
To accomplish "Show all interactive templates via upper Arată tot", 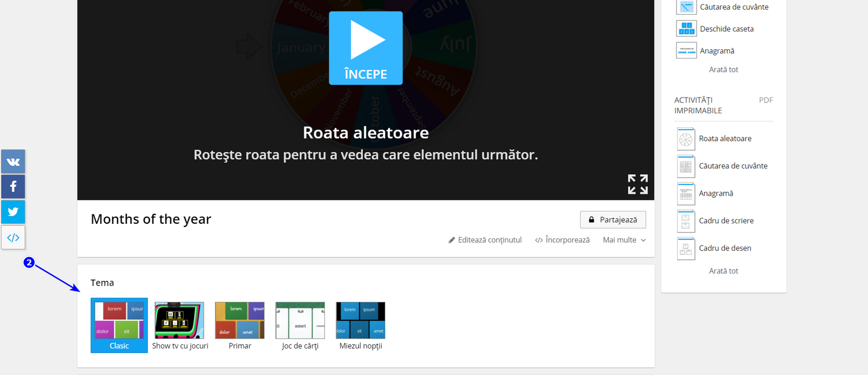I will 724,69.
